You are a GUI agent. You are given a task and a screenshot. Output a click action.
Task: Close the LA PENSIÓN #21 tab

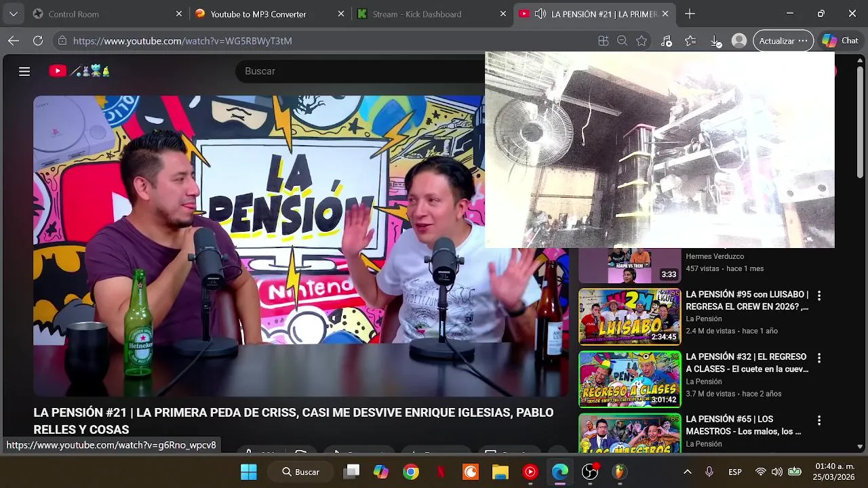point(665,14)
